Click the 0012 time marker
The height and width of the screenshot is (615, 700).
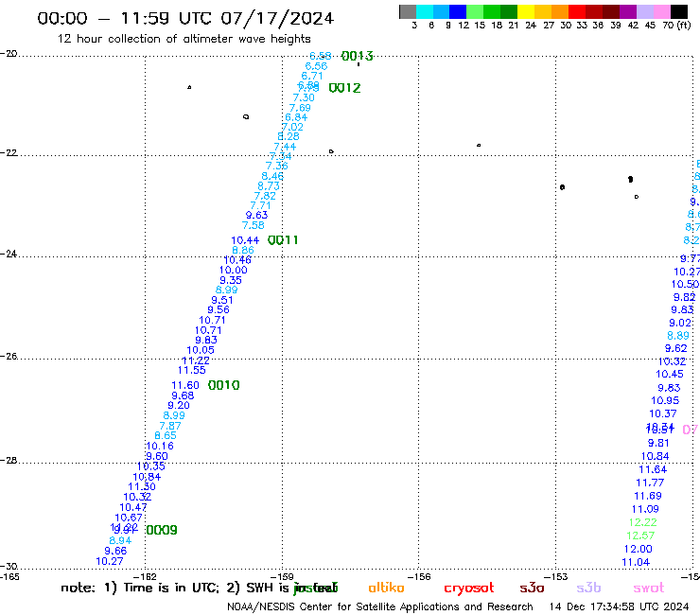(x=344, y=88)
